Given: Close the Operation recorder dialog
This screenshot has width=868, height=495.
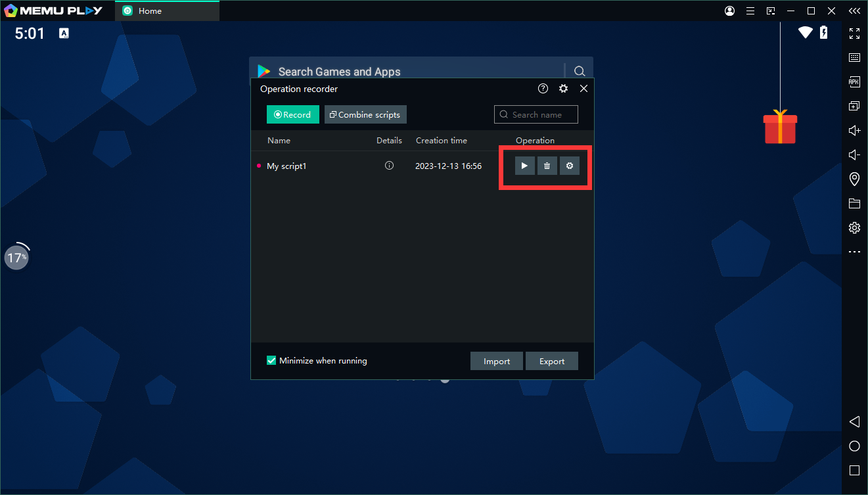Looking at the screenshot, I should click(x=583, y=89).
